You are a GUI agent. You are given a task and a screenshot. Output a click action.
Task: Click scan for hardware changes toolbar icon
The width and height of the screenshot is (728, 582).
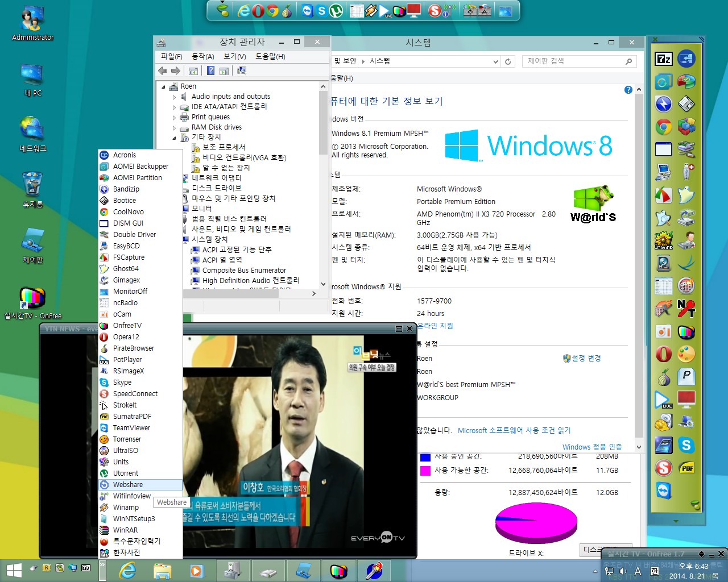point(242,70)
